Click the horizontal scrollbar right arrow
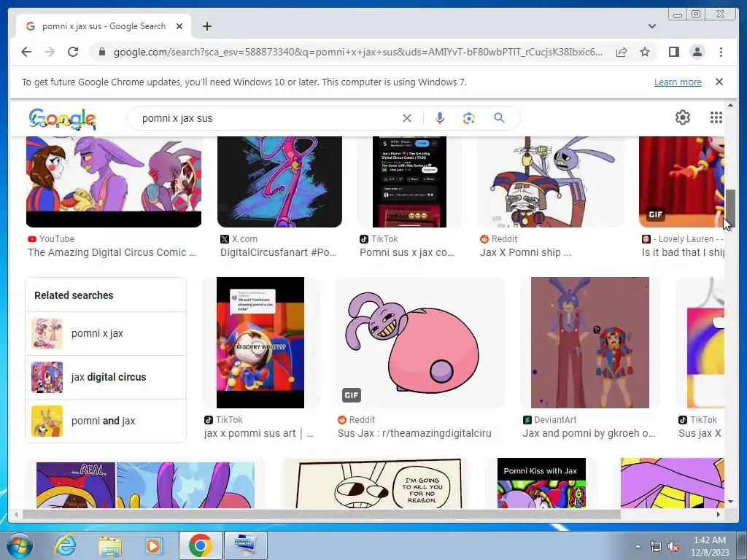 pyautogui.click(x=719, y=514)
